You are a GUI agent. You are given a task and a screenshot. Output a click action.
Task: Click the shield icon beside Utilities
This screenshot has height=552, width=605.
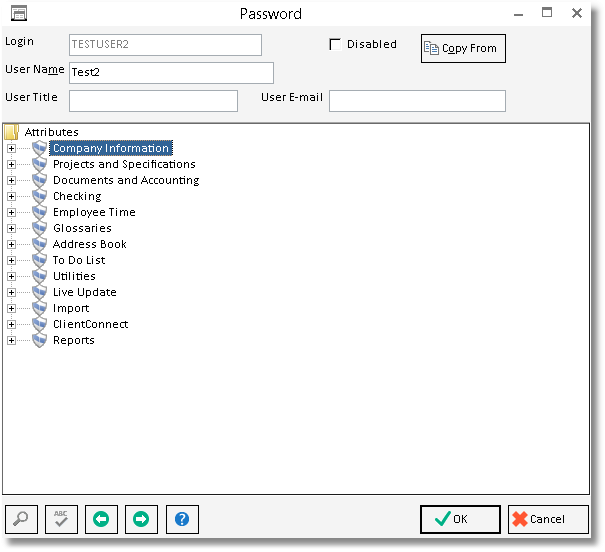39,276
